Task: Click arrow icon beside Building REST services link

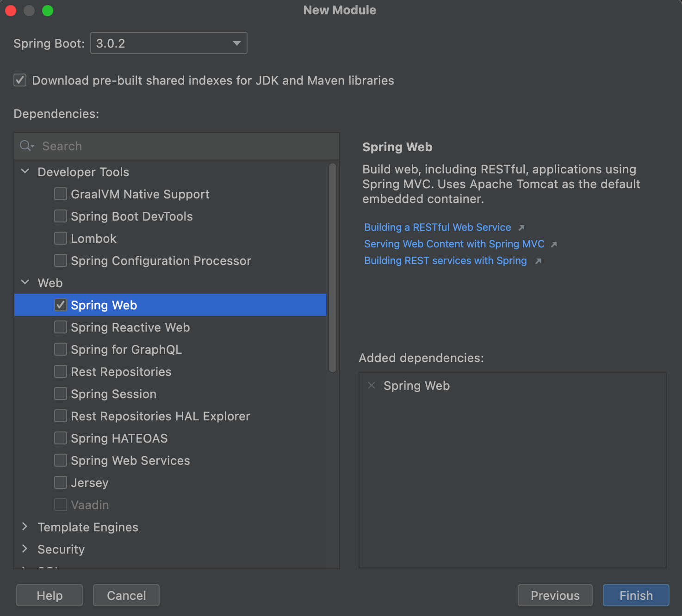Action: coord(538,261)
